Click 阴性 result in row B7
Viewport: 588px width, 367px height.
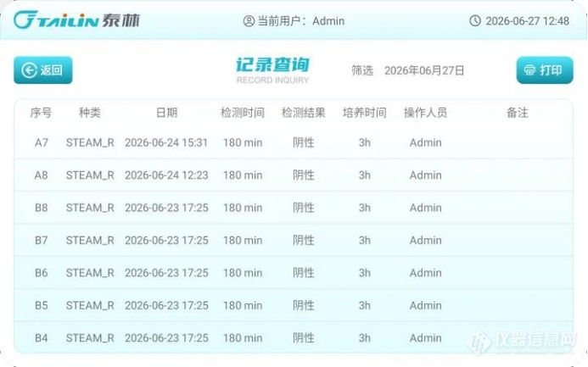(x=304, y=241)
